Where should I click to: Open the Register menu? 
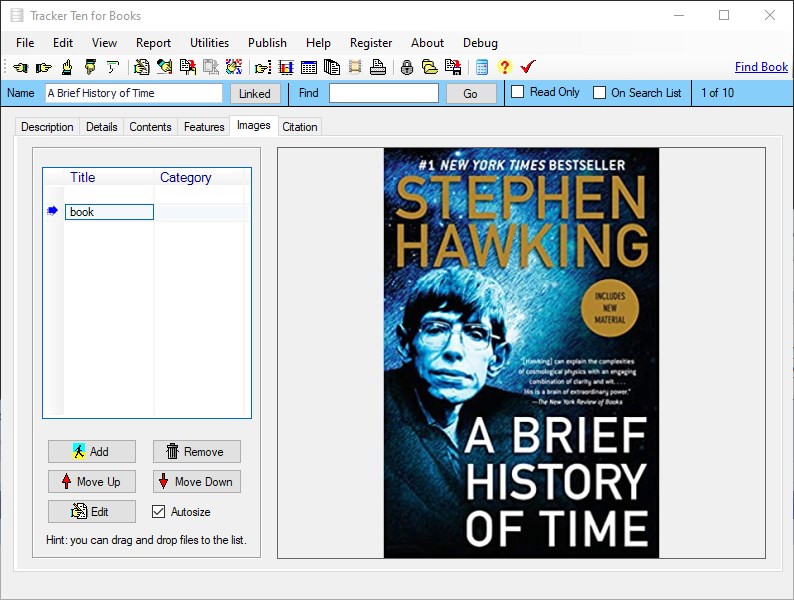pyautogui.click(x=371, y=43)
